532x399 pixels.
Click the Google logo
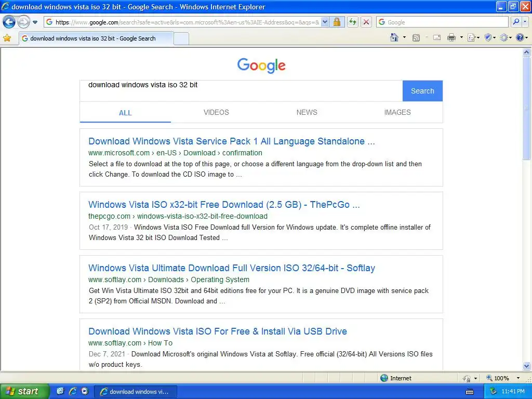pyautogui.click(x=261, y=65)
